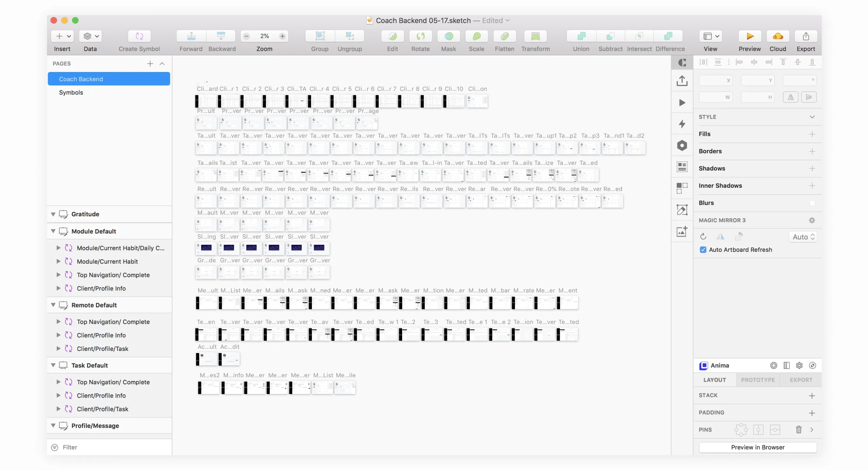Viewport: 868px width, 471px height.
Task: Click the Union boolean operation icon
Action: (580, 36)
